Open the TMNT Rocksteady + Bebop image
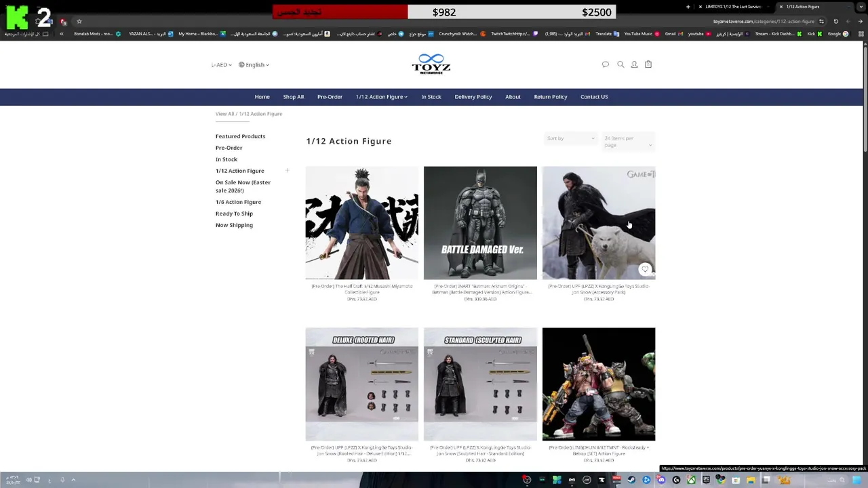The width and height of the screenshot is (868, 488). [x=599, y=384]
